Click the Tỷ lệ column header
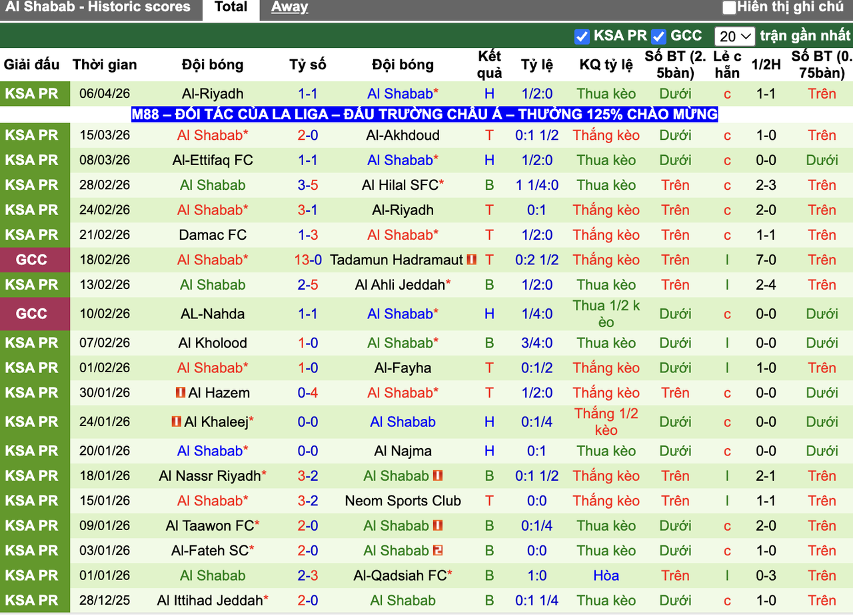 click(537, 65)
